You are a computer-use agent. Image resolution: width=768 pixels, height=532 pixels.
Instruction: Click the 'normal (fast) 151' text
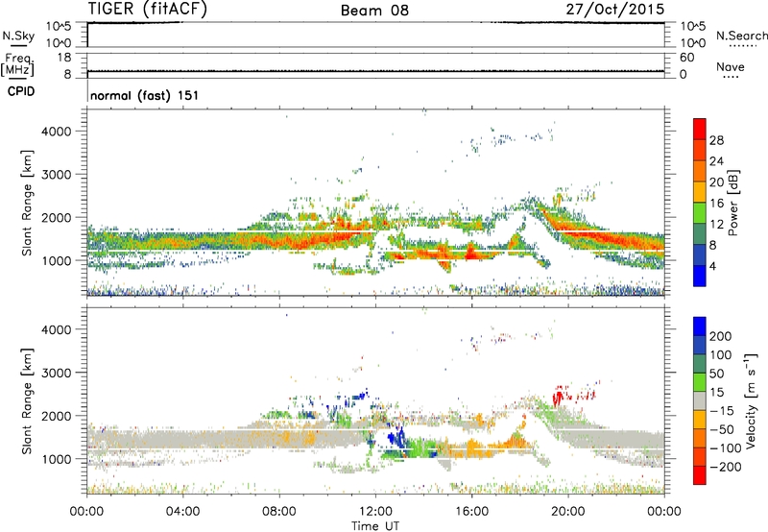(x=145, y=95)
